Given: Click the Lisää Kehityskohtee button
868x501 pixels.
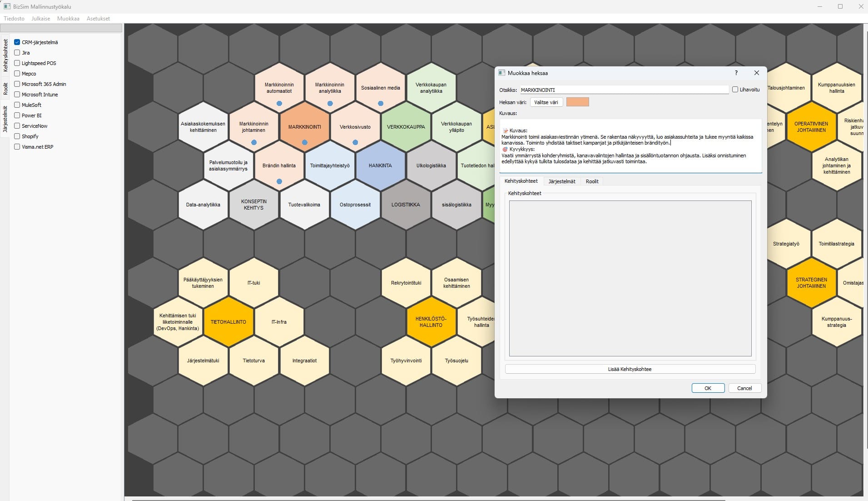Looking at the screenshot, I should coord(630,369).
